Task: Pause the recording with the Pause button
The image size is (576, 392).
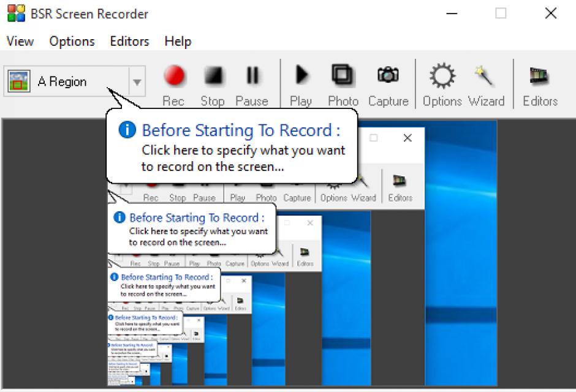Action: pyautogui.click(x=252, y=85)
